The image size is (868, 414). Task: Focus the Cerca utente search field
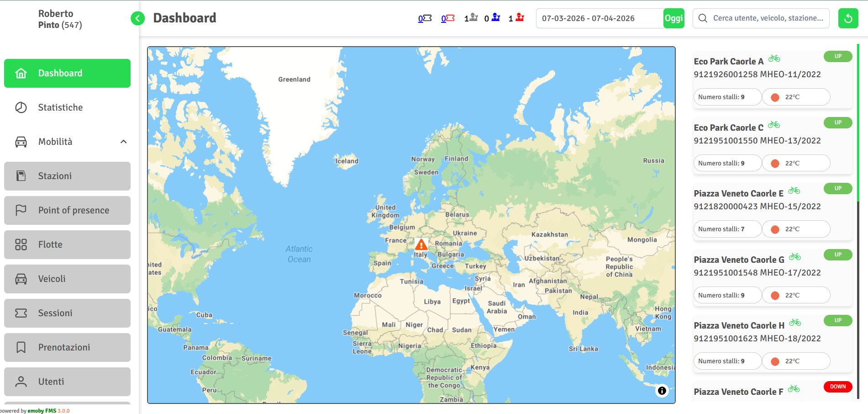point(761,18)
